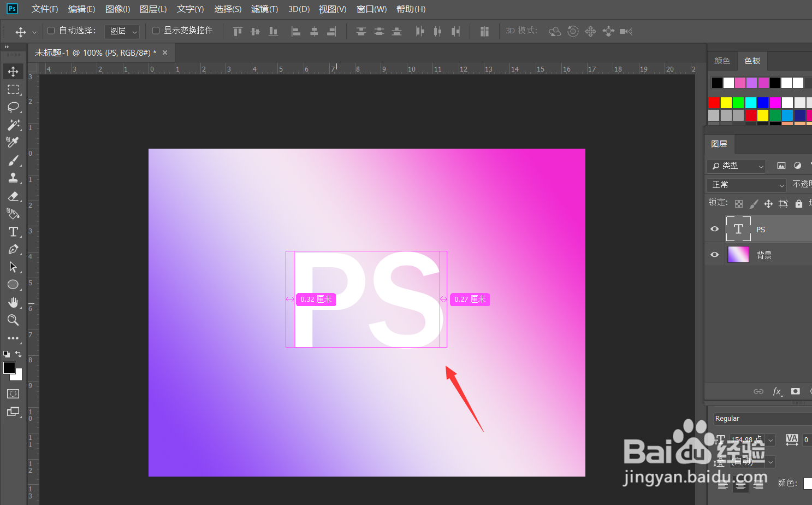Pick the cyan swatch
The height and width of the screenshot is (505, 812).
[x=750, y=102]
